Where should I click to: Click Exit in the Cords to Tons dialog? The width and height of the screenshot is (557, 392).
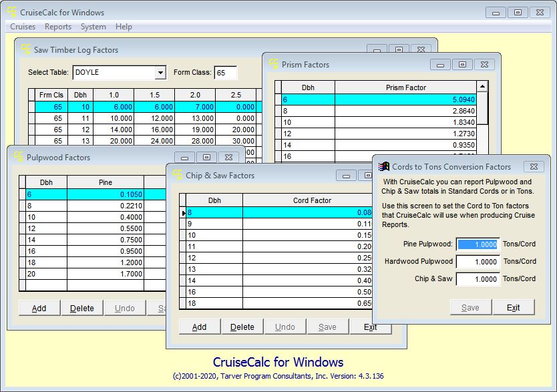pos(514,307)
